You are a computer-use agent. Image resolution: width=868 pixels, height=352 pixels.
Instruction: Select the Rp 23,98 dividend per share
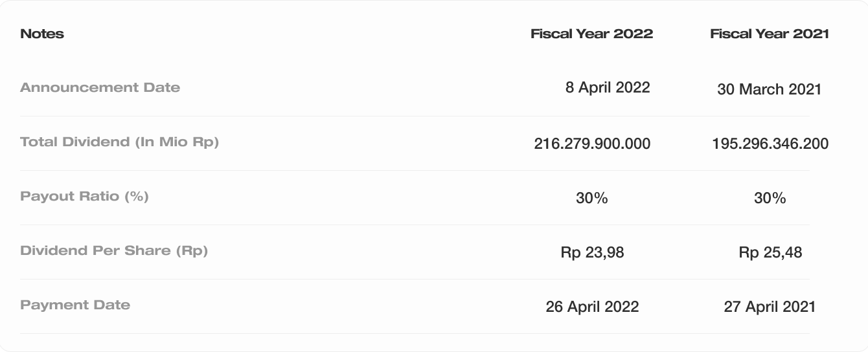click(x=593, y=252)
